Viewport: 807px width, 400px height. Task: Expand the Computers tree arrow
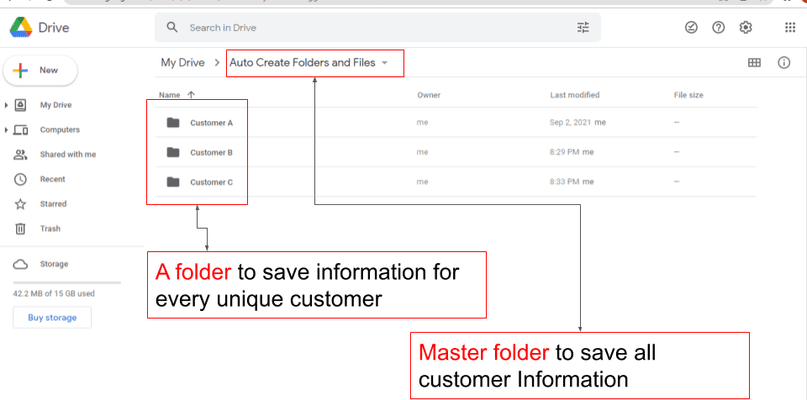click(x=6, y=130)
